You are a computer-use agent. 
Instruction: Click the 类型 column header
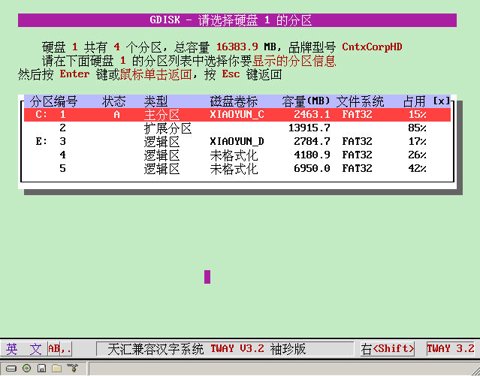[x=156, y=101]
